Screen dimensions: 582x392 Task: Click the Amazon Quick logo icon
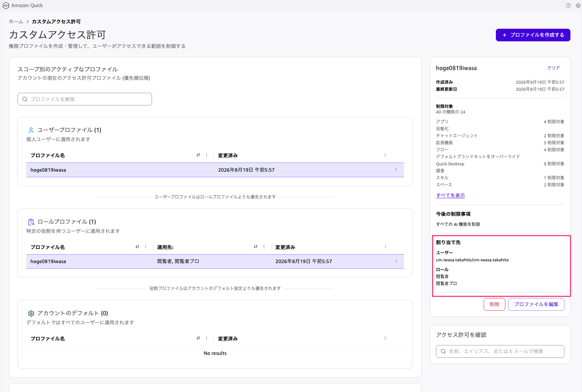(x=6, y=6)
